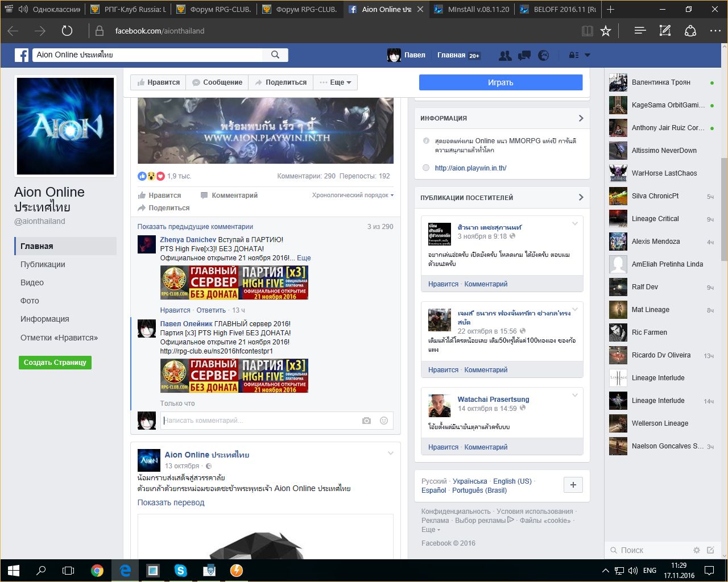The image size is (728, 582).
Task: Expand the account menu arrow in header
Action: (x=588, y=55)
